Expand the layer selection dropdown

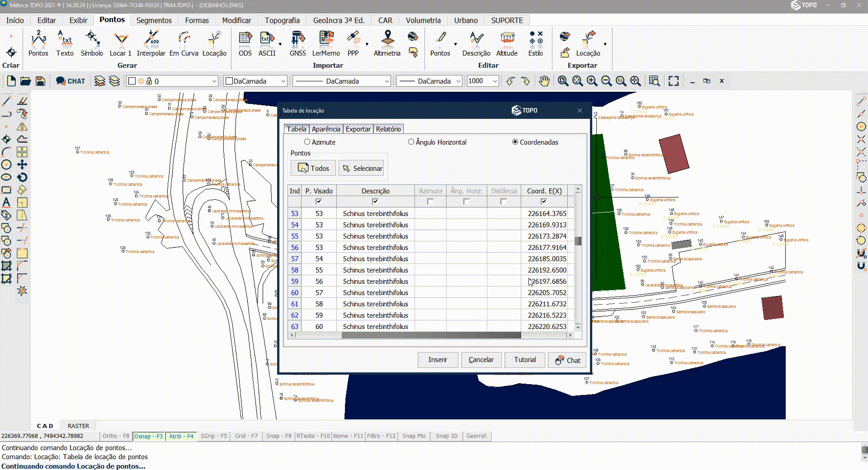coord(214,81)
